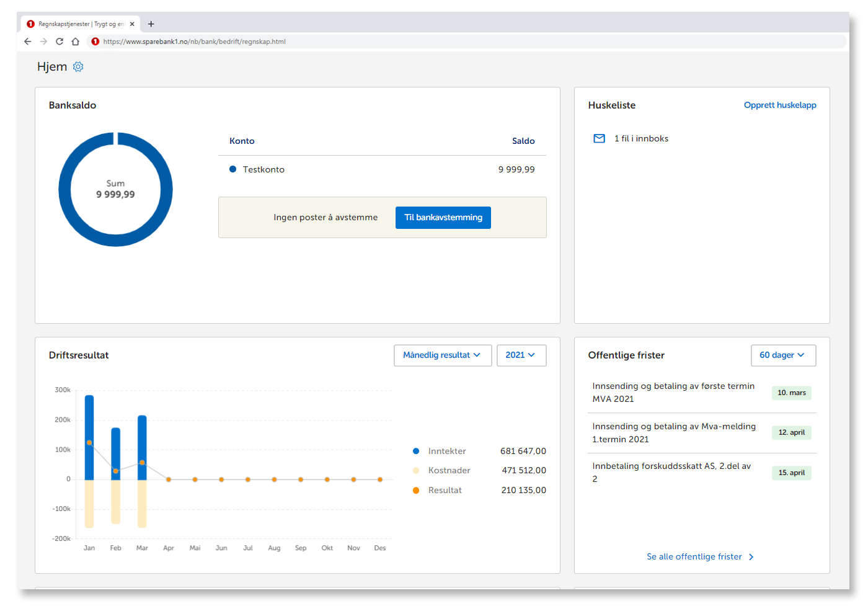
Task: Click the Til bankavstemming button
Action: (x=443, y=218)
